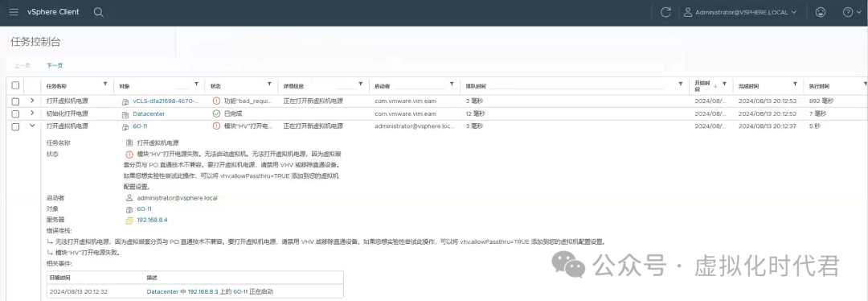Select 892 毫秒 execution time cell
This screenshot has height=301, width=868.
(821, 101)
